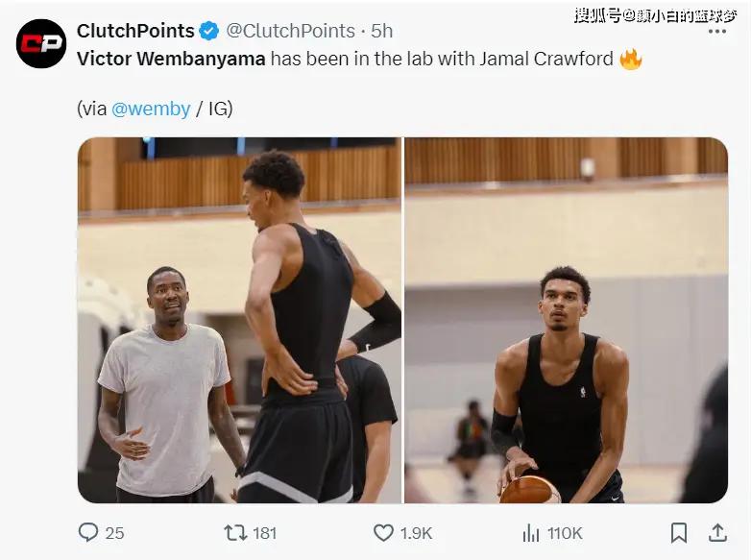Open the left photo with Jamal Crawford
The image size is (751, 560).
click(x=239, y=320)
